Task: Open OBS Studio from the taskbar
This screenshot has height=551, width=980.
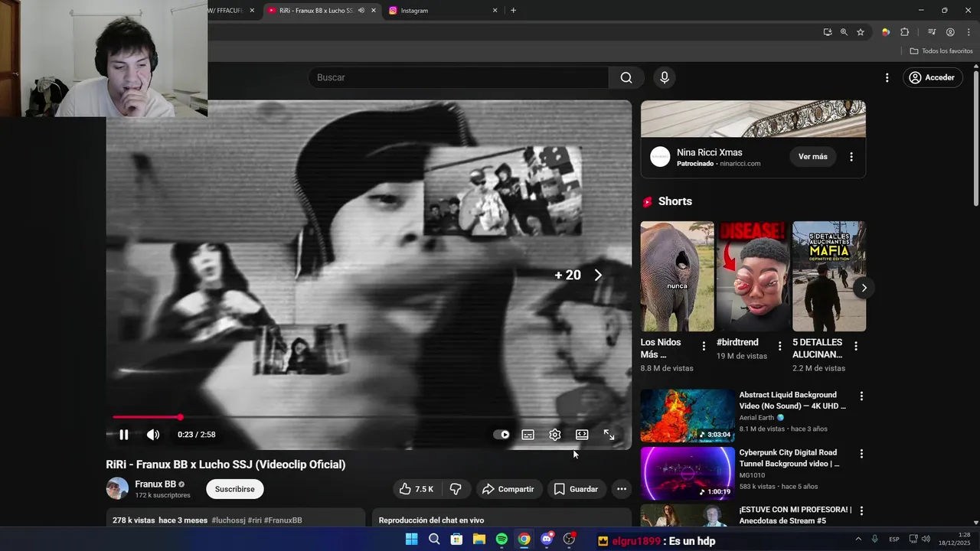Action: pos(569,540)
